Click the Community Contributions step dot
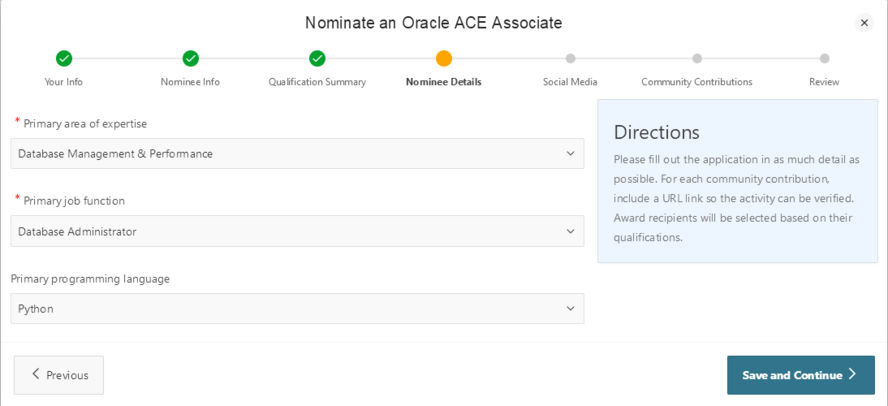The height and width of the screenshot is (406, 888). (697, 59)
